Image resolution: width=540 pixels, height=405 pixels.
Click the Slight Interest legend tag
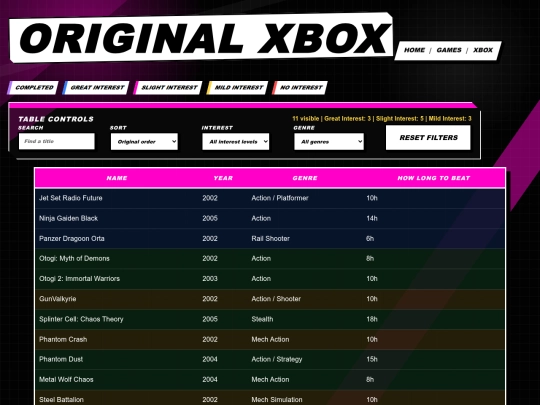[168, 87]
